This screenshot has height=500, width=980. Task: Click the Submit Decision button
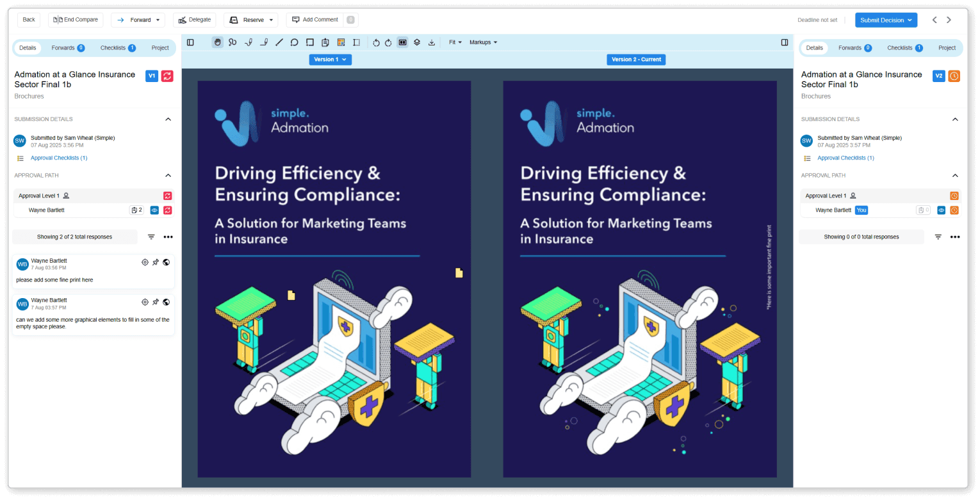pos(886,20)
